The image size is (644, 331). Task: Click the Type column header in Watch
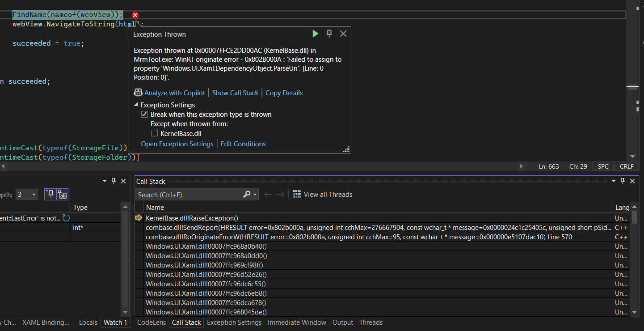(96, 208)
